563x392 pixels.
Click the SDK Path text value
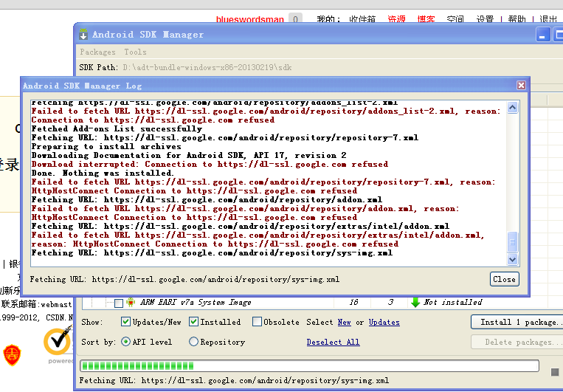click(x=207, y=67)
